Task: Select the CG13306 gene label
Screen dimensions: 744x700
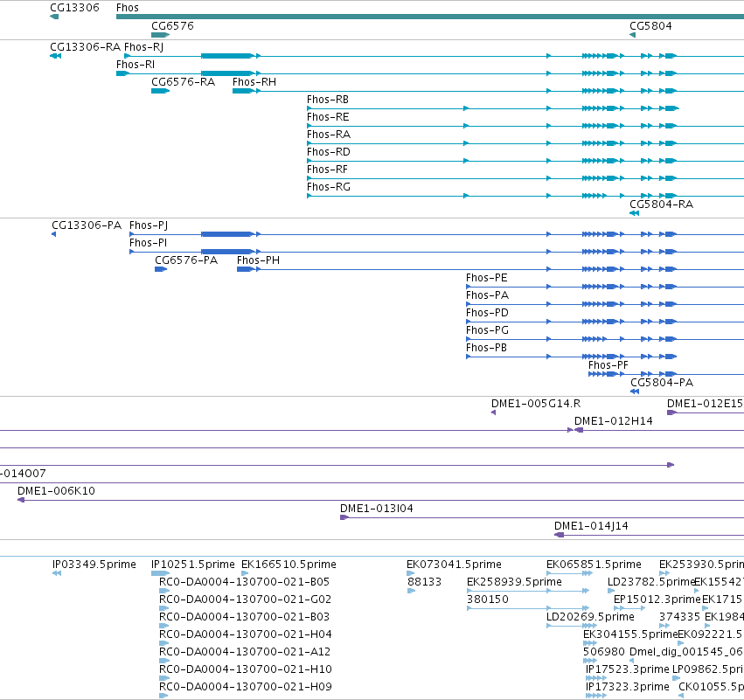Action: [x=74, y=8]
